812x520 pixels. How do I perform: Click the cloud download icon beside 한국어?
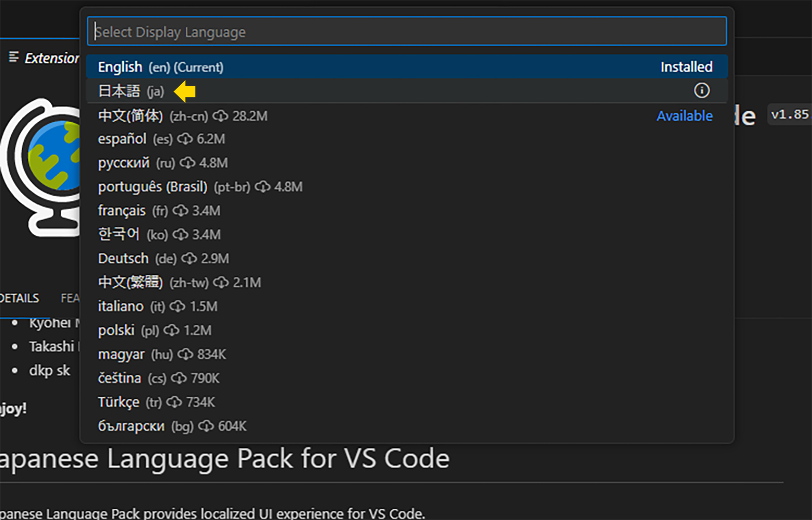click(180, 234)
